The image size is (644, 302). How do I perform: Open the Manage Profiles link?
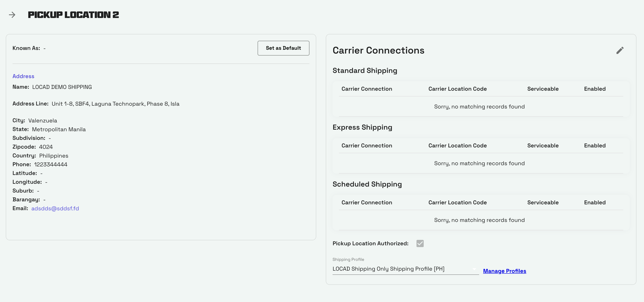pos(504,271)
